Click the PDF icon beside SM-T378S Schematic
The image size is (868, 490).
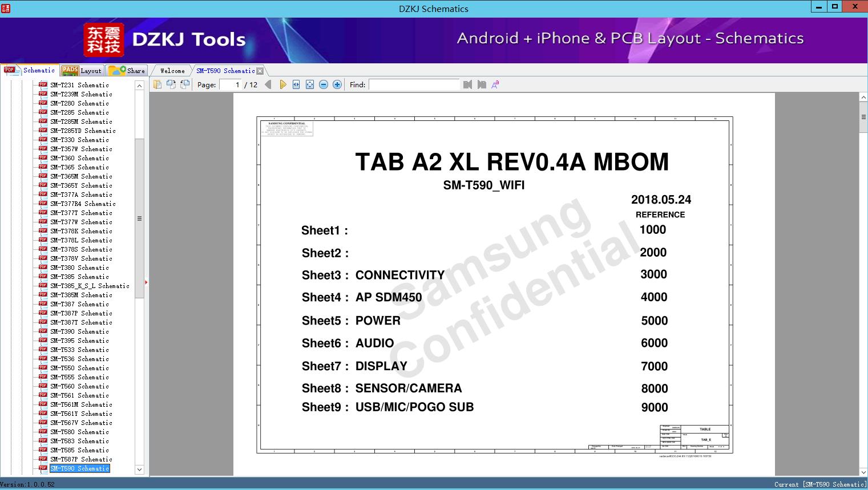tap(43, 249)
